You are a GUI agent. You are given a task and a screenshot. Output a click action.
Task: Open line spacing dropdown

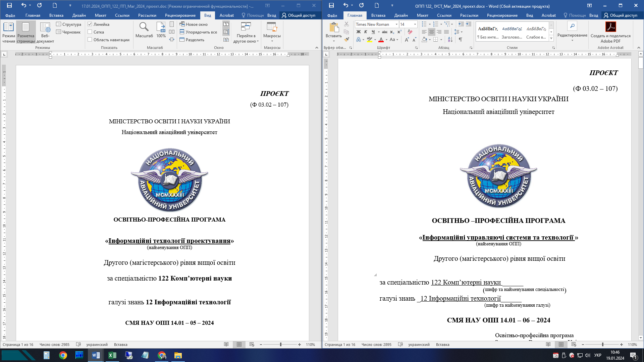(x=458, y=32)
